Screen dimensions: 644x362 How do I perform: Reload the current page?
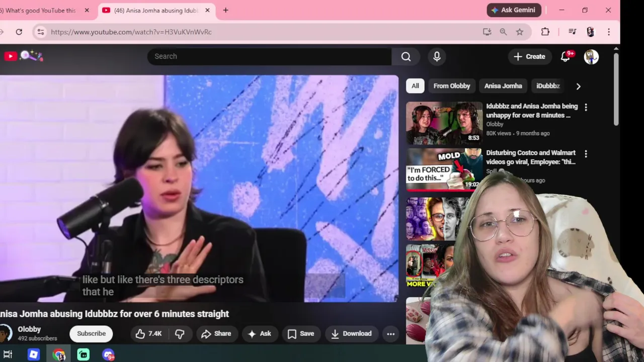(x=19, y=32)
